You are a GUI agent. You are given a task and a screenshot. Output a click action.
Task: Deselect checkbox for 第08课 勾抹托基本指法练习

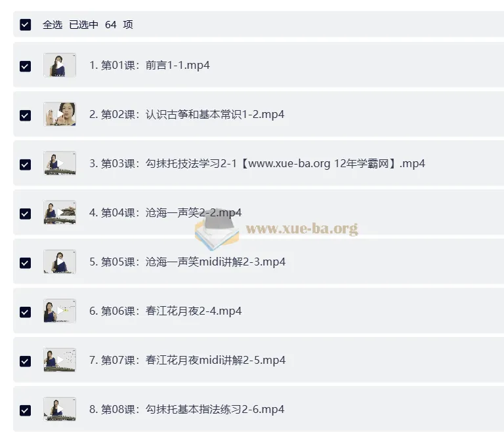click(26, 410)
